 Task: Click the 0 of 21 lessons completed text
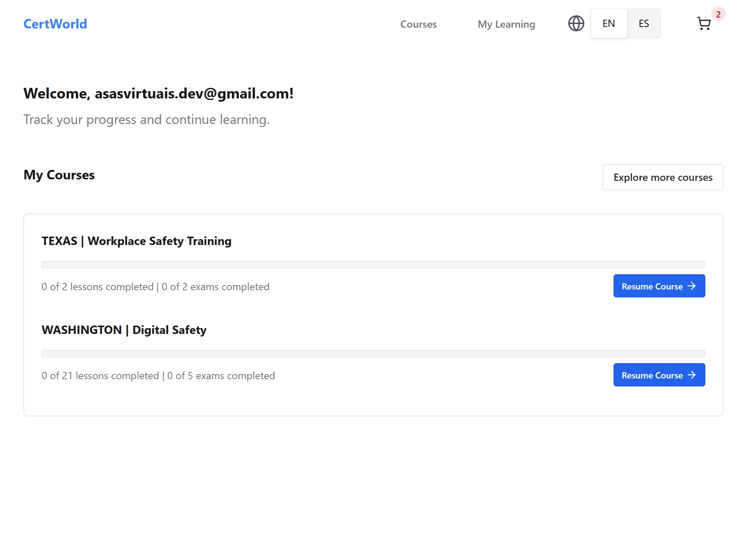100,376
